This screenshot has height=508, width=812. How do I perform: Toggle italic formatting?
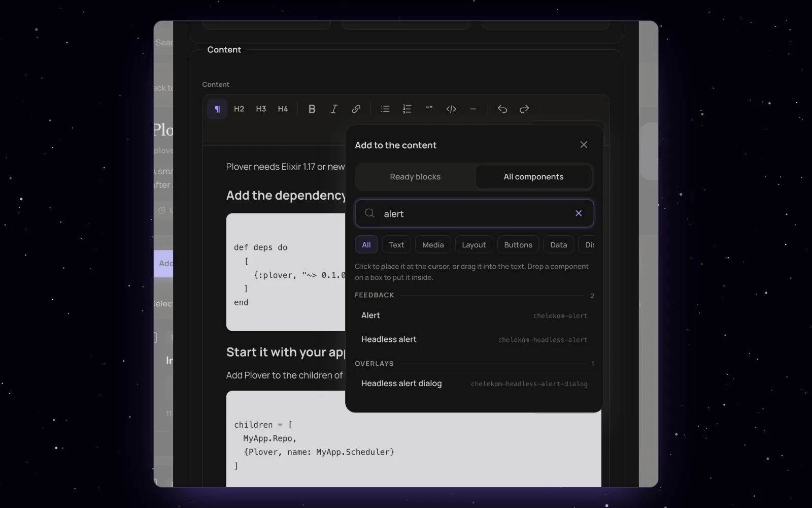pos(334,109)
